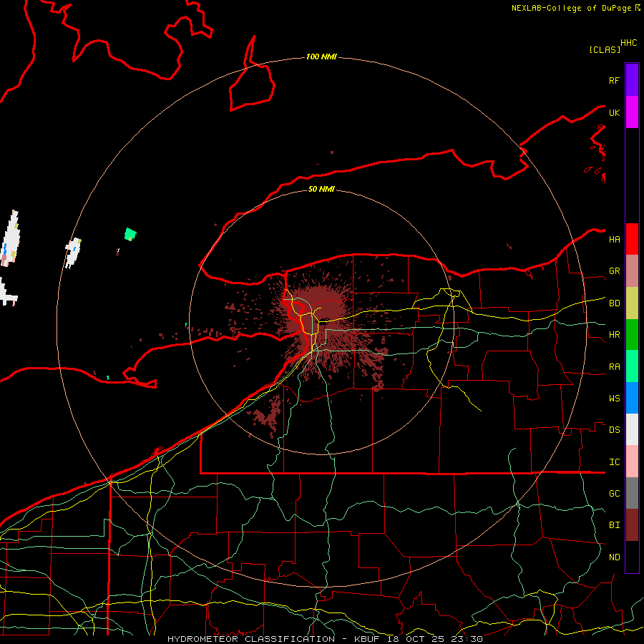Click the HA legend label

click(x=614, y=239)
